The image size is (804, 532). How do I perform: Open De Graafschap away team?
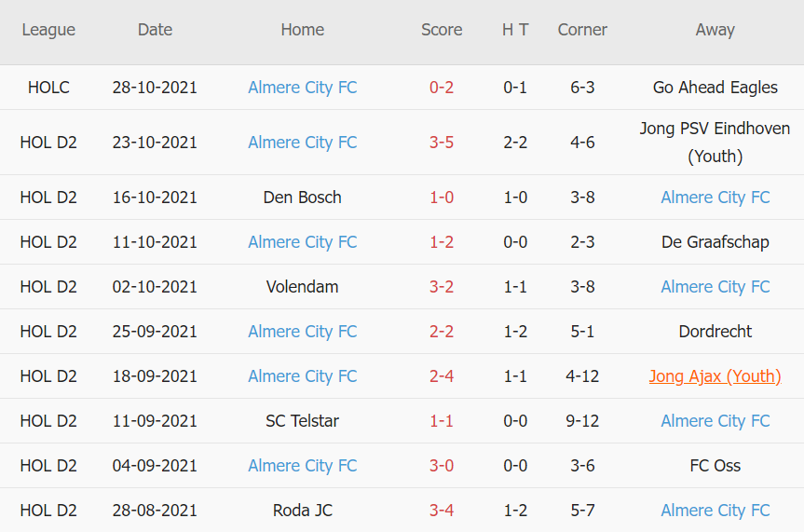click(715, 242)
